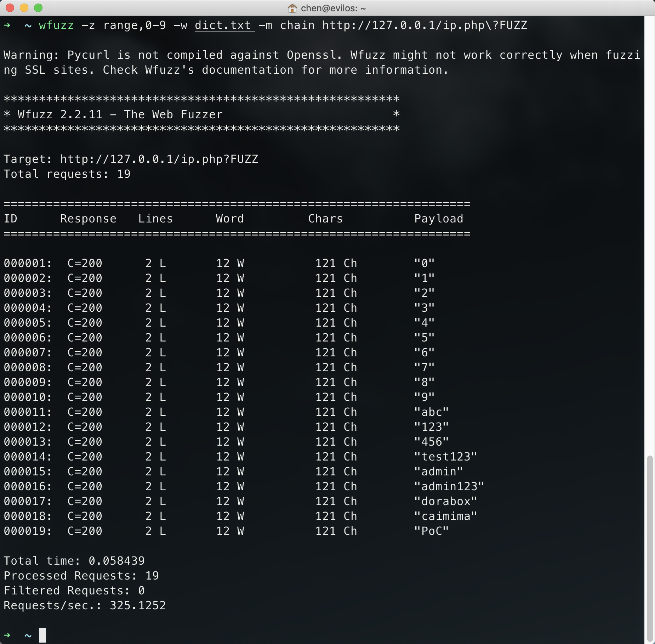Click '121 Ch' in row 000012
The image size is (655, 644).
tap(336, 427)
